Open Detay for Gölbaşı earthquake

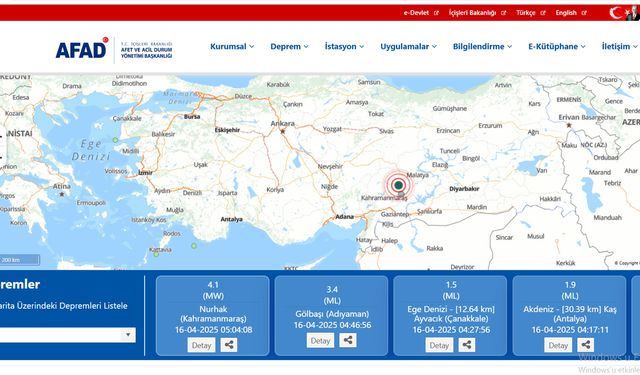coord(320,340)
